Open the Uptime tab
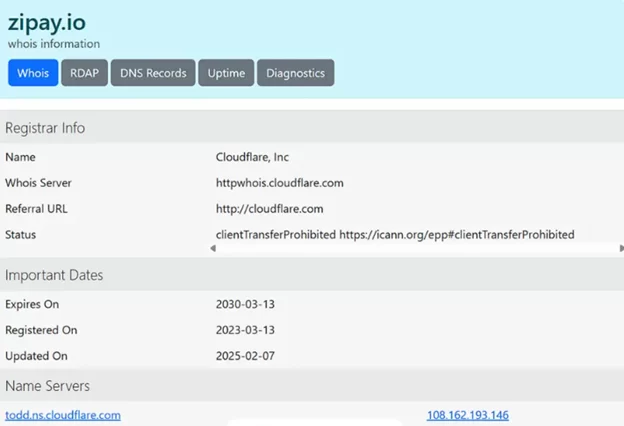Image resolution: width=624 pixels, height=426 pixels. coord(226,73)
